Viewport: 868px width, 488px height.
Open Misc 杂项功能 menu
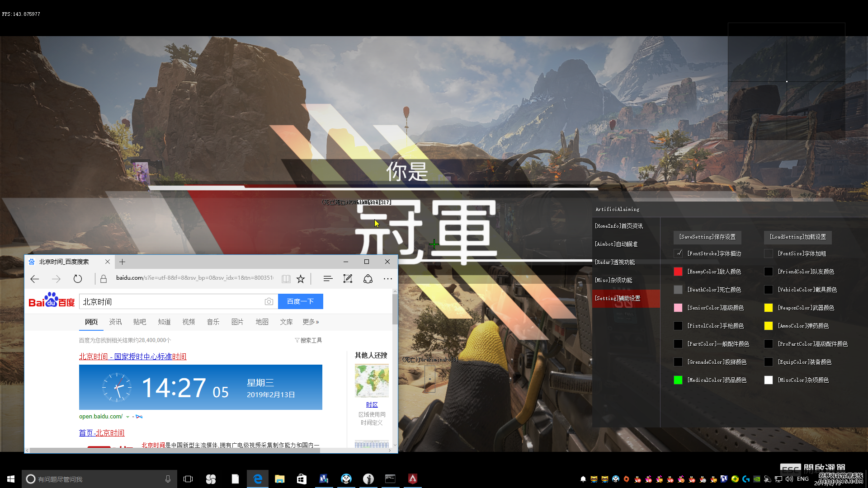coord(626,280)
